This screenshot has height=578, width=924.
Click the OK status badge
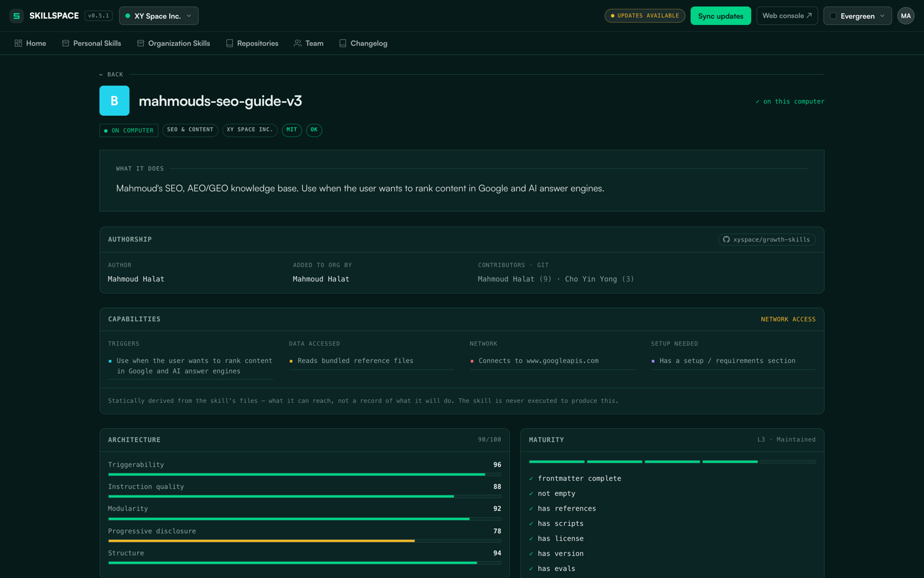[x=314, y=130]
